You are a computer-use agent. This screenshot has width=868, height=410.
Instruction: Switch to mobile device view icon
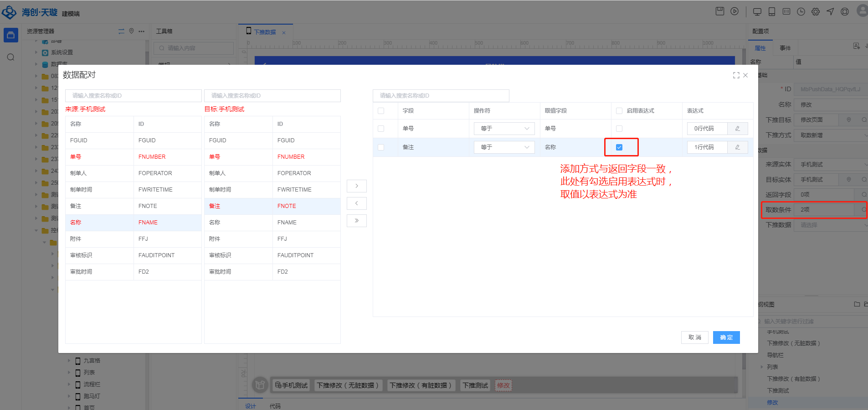pos(772,12)
